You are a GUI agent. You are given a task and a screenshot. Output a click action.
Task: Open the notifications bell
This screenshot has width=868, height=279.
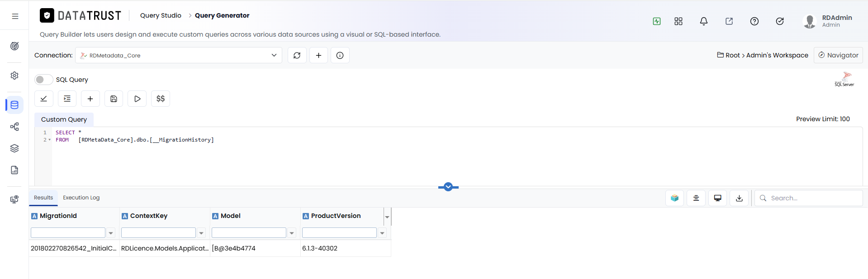[704, 21]
